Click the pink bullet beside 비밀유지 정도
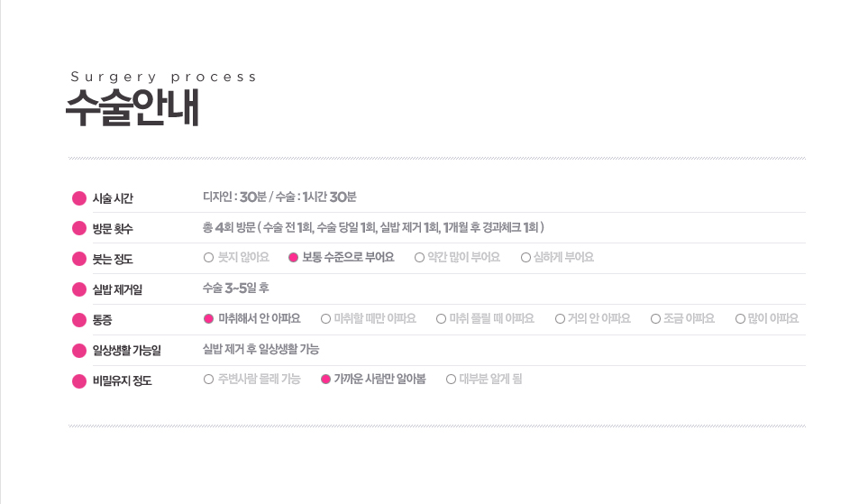The image size is (868, 504). click(x=78, y=380)
